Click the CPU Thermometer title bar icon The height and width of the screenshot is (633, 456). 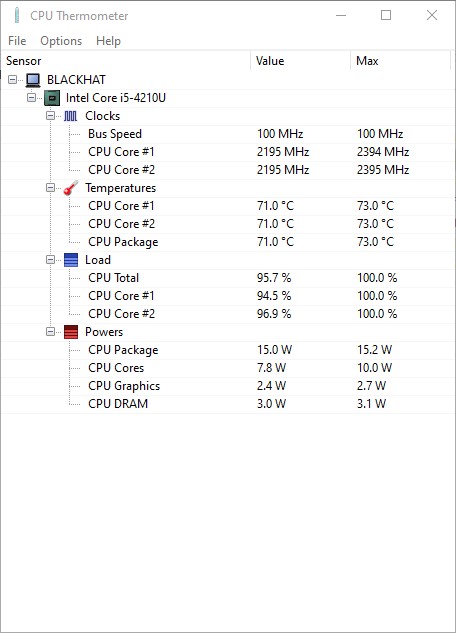pos(17,15)
